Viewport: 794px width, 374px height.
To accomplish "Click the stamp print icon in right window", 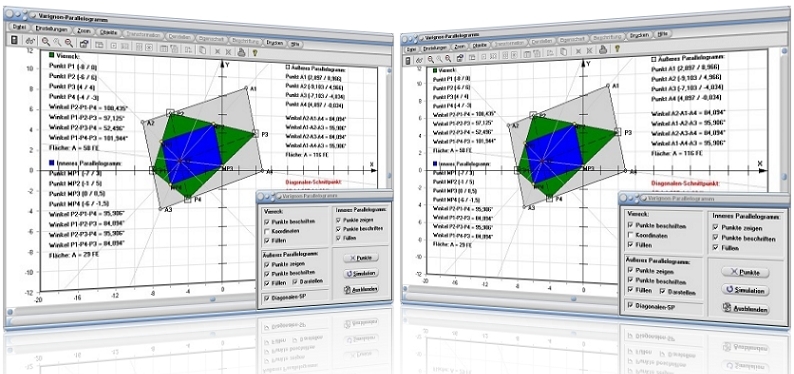I will (603, 50).
